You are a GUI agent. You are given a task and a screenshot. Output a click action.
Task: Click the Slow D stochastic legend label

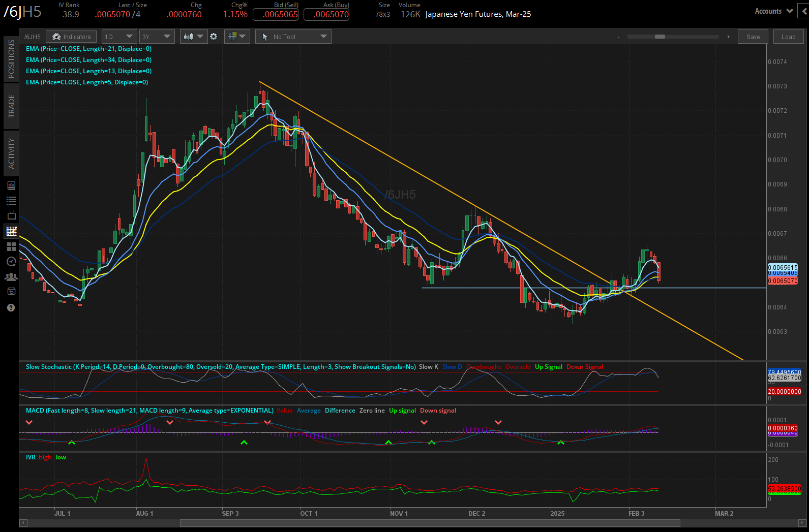coord(452,367)
